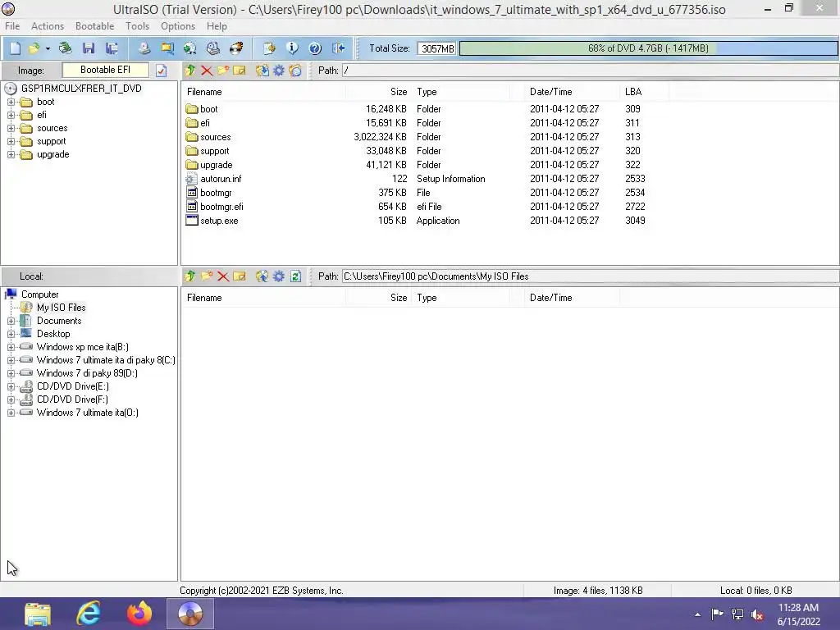This screenshot has height=630, width=840.
Task: Select Windows 7 ultimate ita(O:) drive
Action: click(x=87, y=413)
